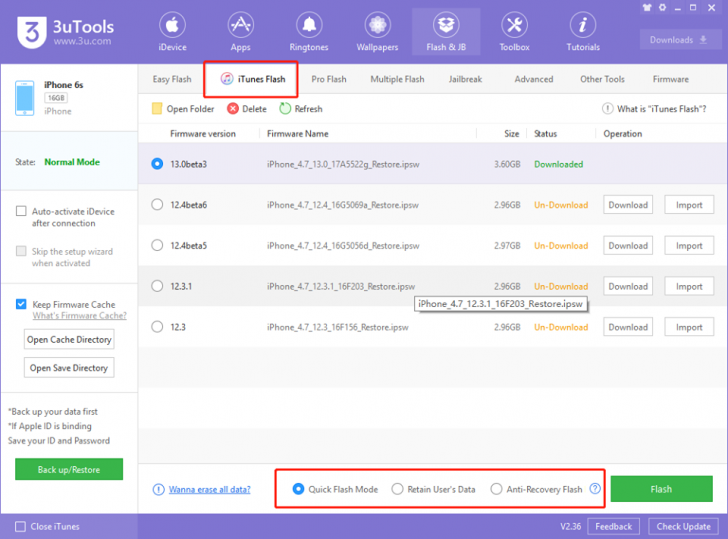The width and height of the screenshot is (728, 539).
Task: Select firmware 12.4beta6 radio button
Action: (157, 205)
